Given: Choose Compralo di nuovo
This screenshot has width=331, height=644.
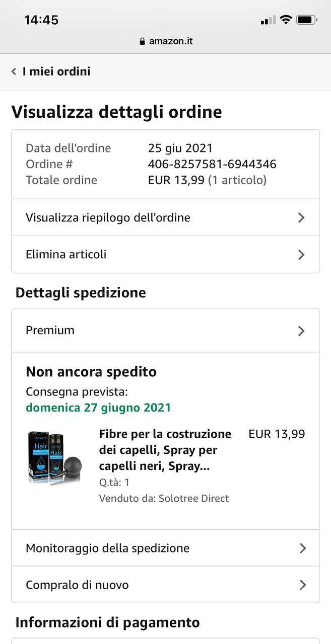Looking at the screenshot, I should [x=165, y=585].
